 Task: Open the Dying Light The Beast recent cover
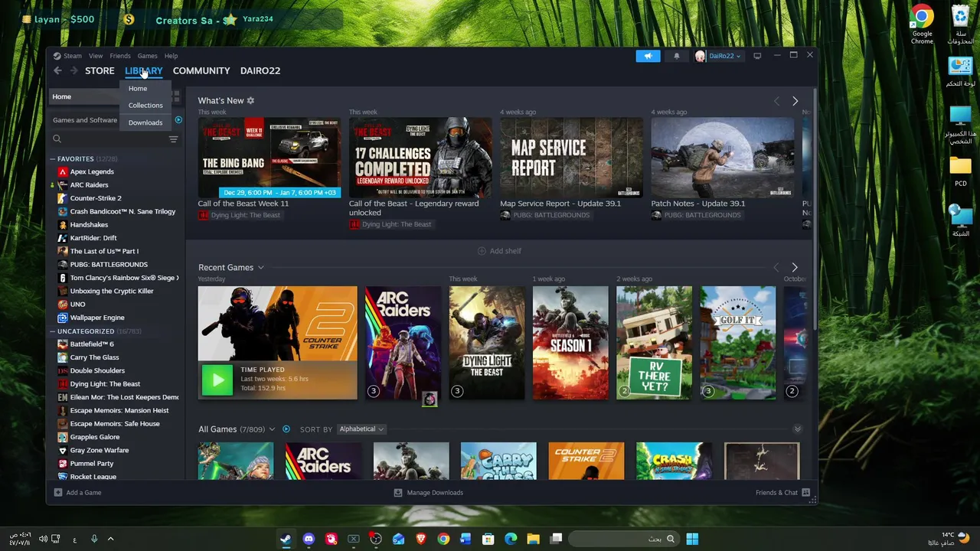point(487,343)
